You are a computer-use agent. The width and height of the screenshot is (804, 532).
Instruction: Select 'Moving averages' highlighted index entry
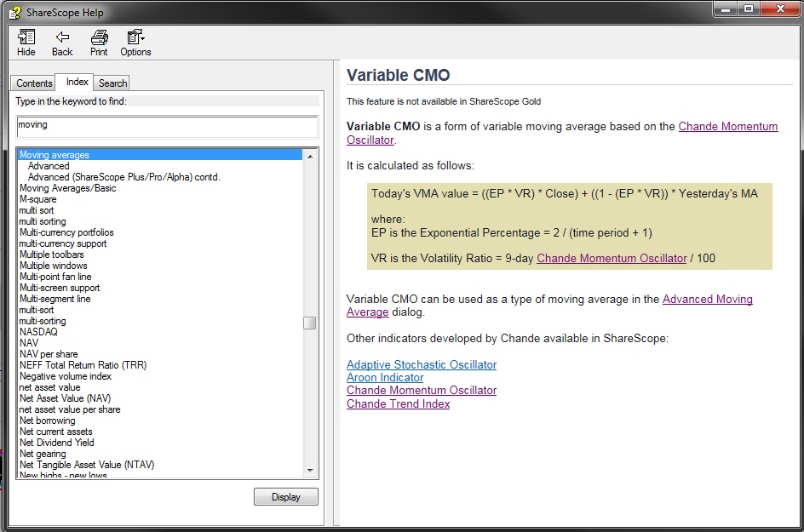[160, 155]
